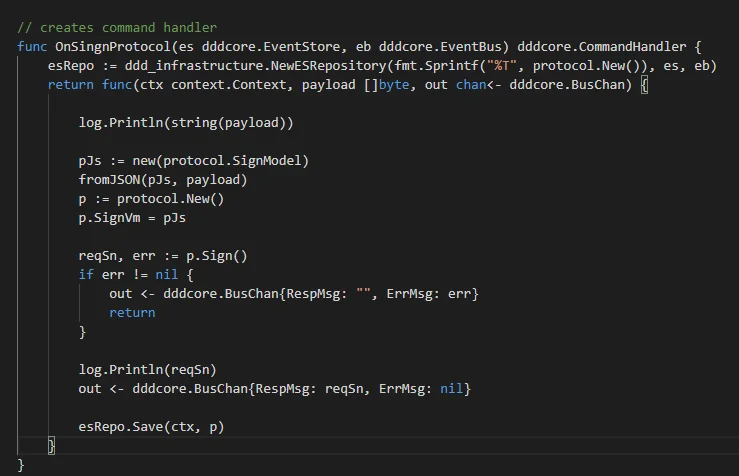Viewport: 739px width, 476px height.
Task: Click the return type dddcore.CommandHandler
Action: [x=601, y=47]
